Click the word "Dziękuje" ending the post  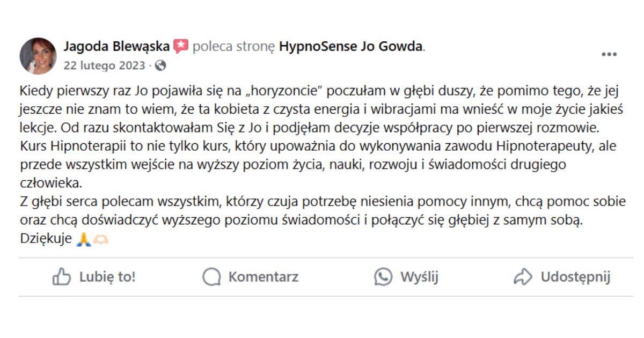tap(46, 239)
